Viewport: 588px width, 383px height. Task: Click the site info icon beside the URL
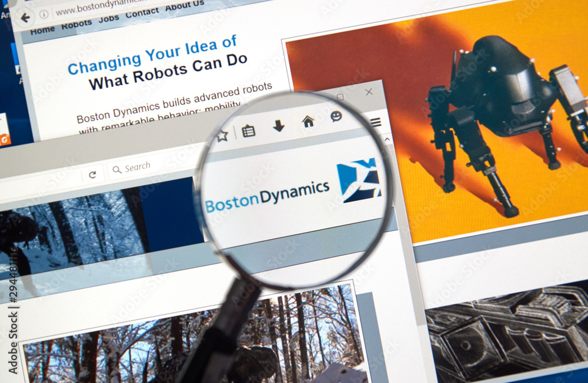[x=44, y=14]
